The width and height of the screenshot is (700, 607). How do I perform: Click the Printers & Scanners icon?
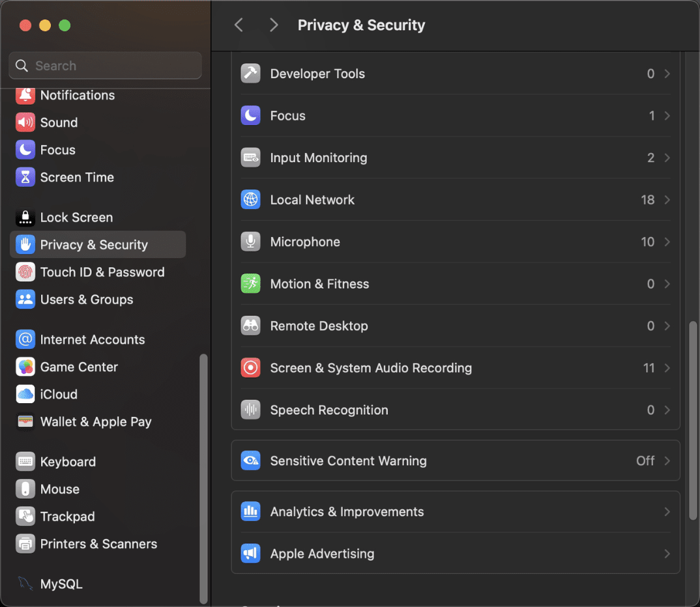tap(25, 544)
